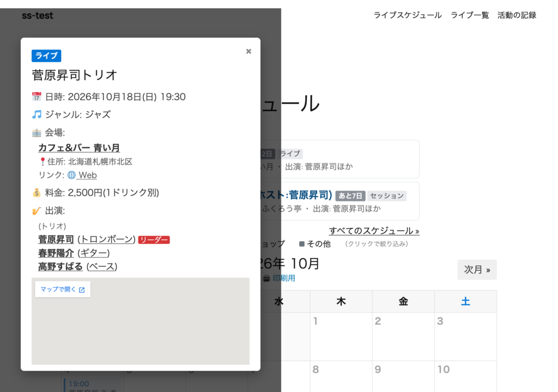The height and width of the screenshot is (392, 558).
Task: Close the event detail modal
Action: click(x=248, y=52)
